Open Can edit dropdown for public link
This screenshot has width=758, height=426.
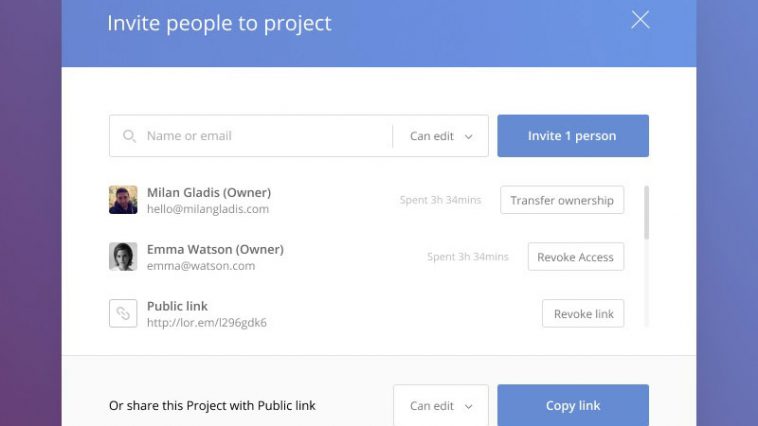(x=441, y=406)
